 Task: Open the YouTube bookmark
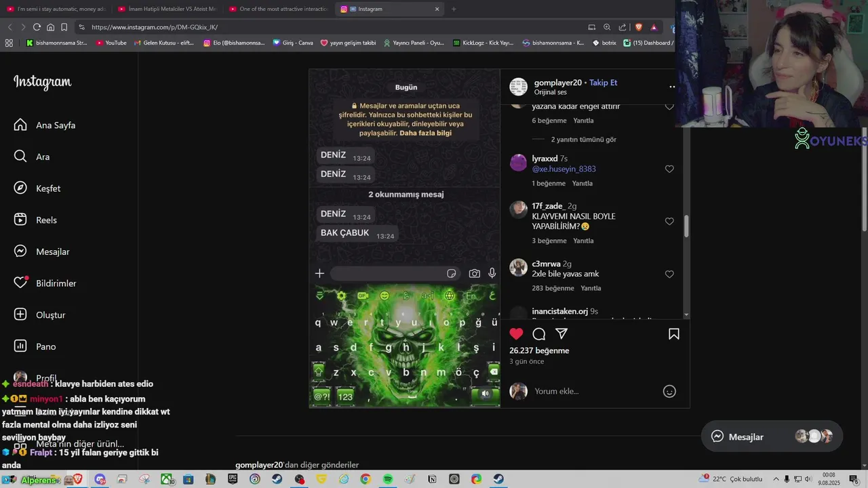(111, 43)
